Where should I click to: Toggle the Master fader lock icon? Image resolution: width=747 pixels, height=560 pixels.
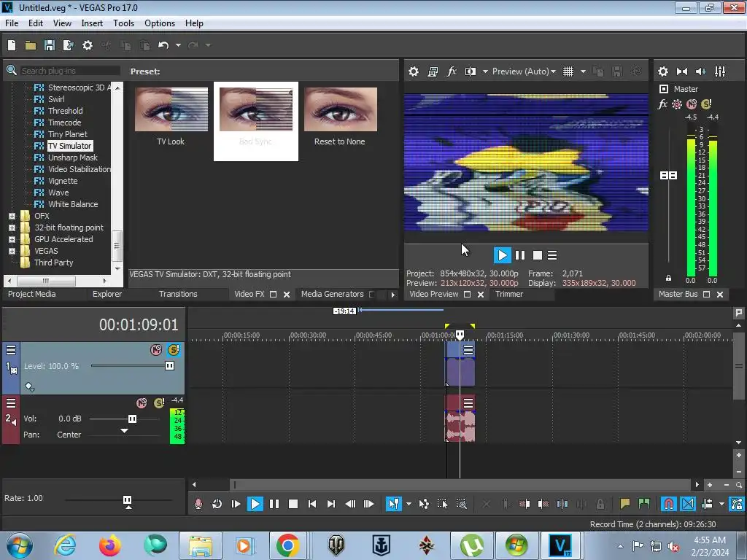(x=668, y=278)
